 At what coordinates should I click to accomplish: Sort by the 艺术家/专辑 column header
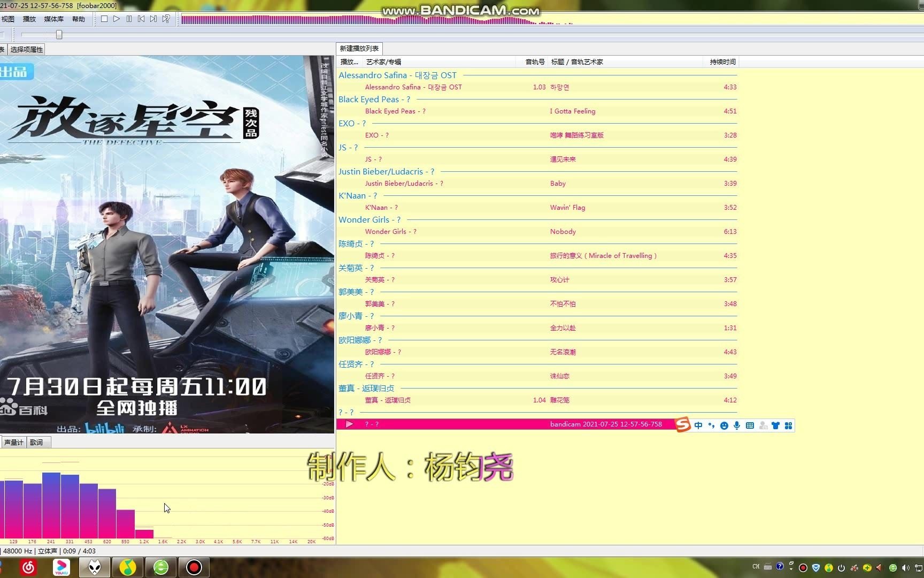tap(438, 62)
